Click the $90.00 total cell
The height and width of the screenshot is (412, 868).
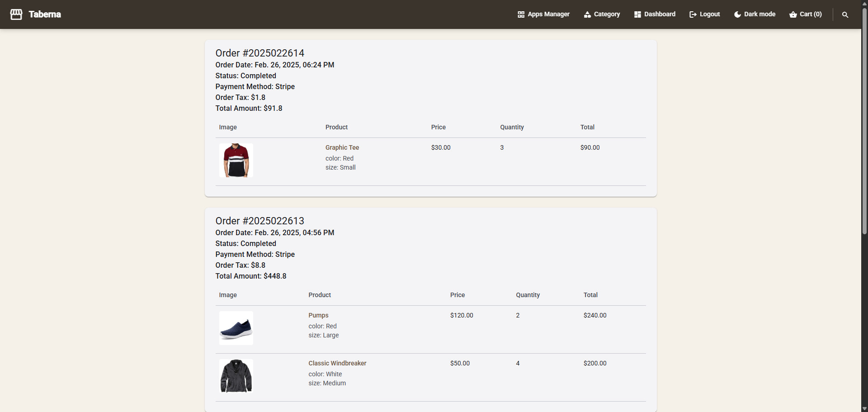point(590,147)
